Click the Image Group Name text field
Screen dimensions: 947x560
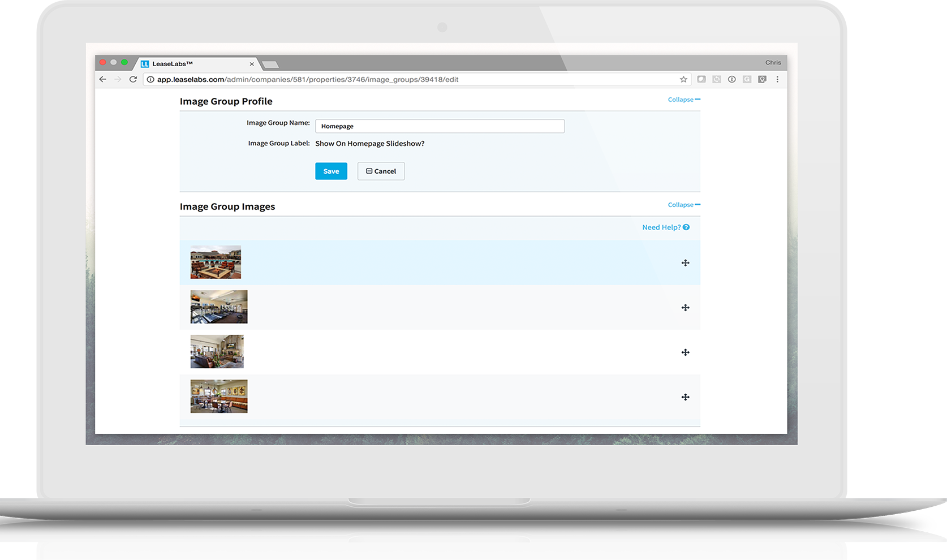440,126
